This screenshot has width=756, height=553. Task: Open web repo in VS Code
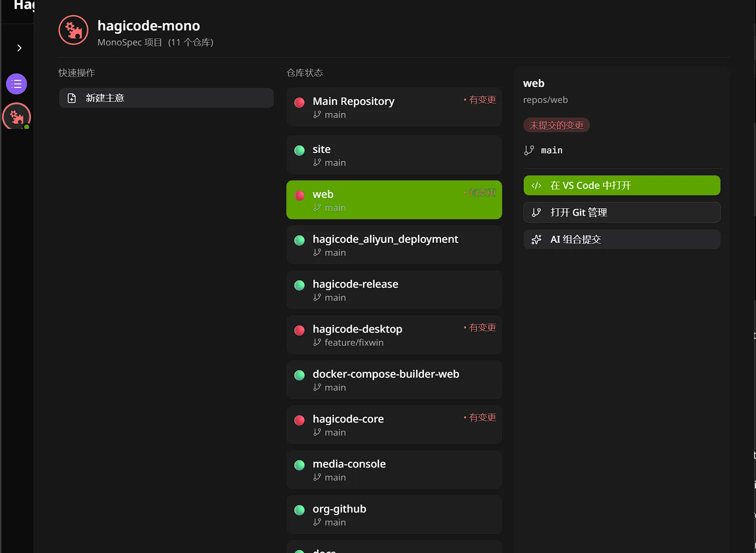click(x=622, y=186)
